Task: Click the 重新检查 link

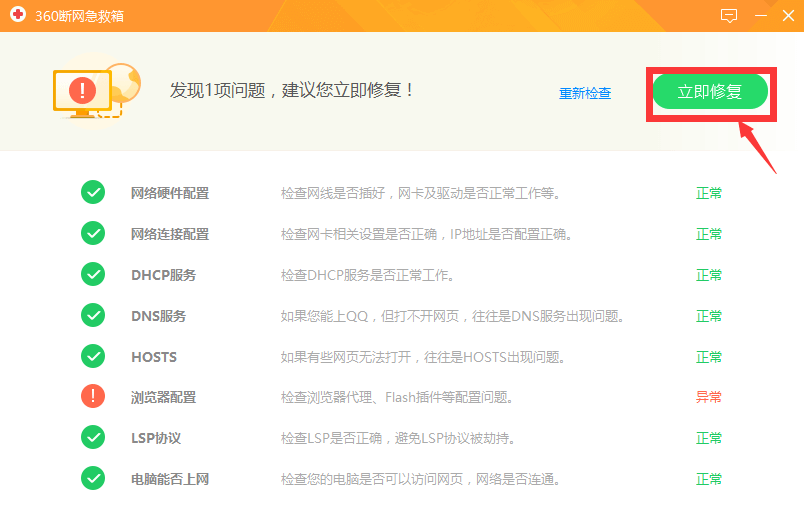Action: click(x=585, y=93)
